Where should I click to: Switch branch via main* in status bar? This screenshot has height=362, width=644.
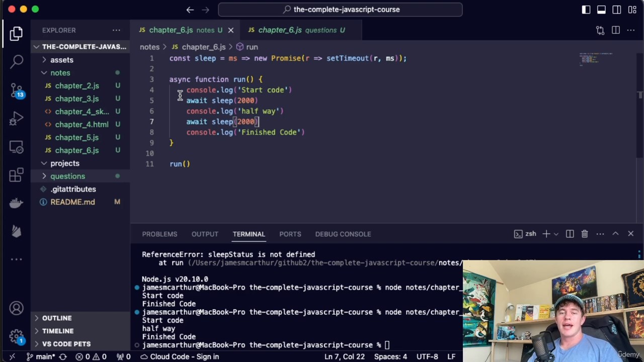41,356
